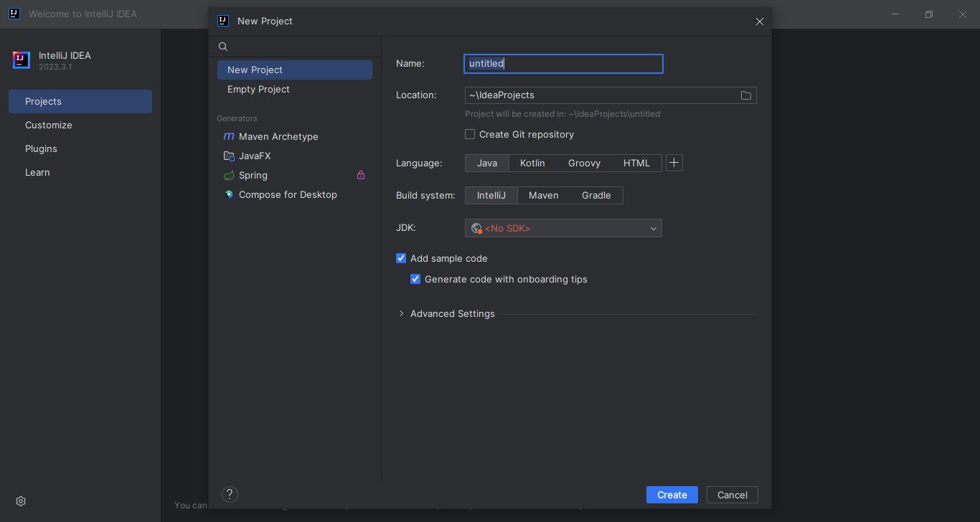Minimize the Welcome to IntelliJ IDEA window
Screen dimensions: 980x522
[895, 14]
